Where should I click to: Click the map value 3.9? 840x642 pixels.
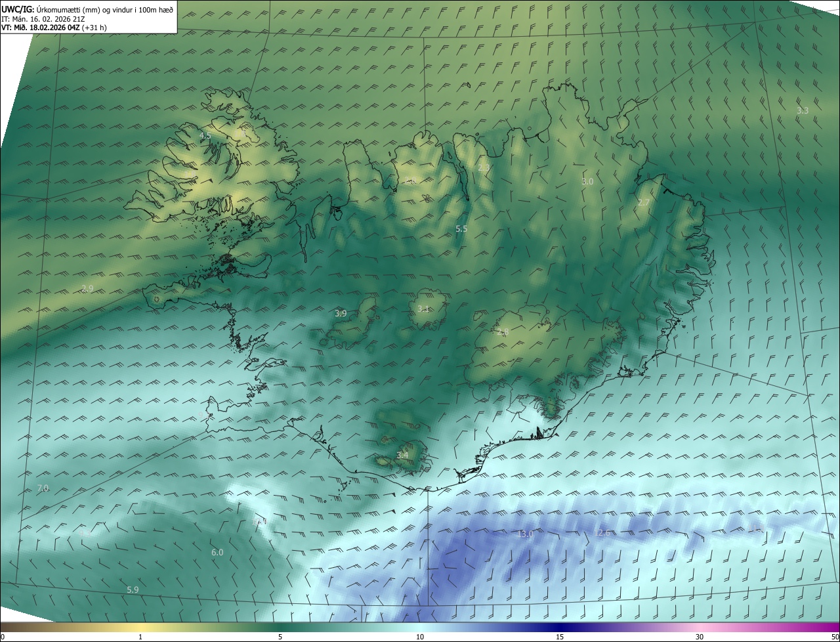click(x=341, y=314)
